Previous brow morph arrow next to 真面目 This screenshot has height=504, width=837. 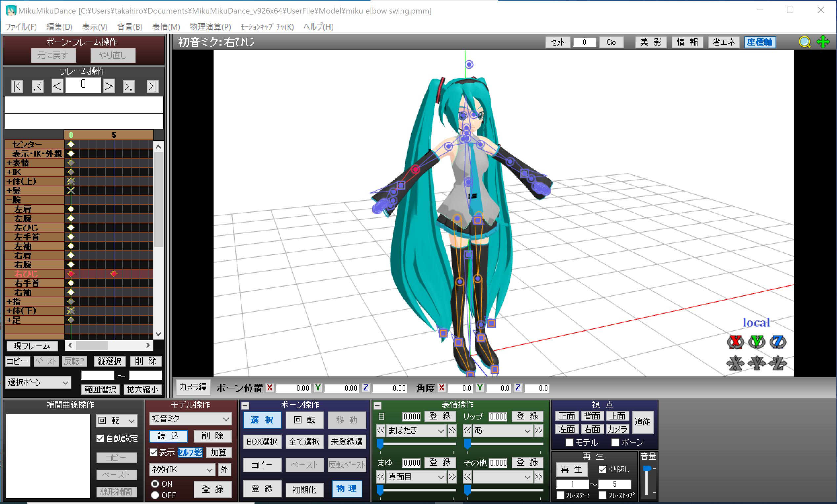point(381,477)
